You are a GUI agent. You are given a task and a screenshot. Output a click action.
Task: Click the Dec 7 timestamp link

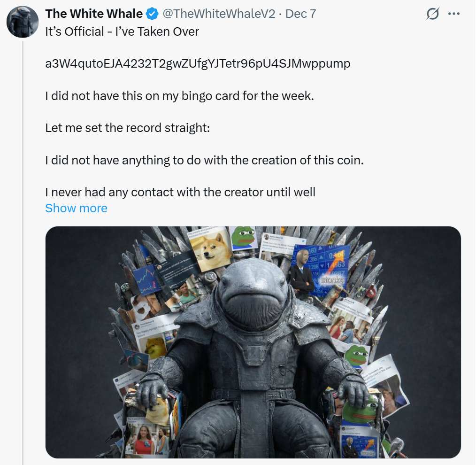(x=299, y=14)
